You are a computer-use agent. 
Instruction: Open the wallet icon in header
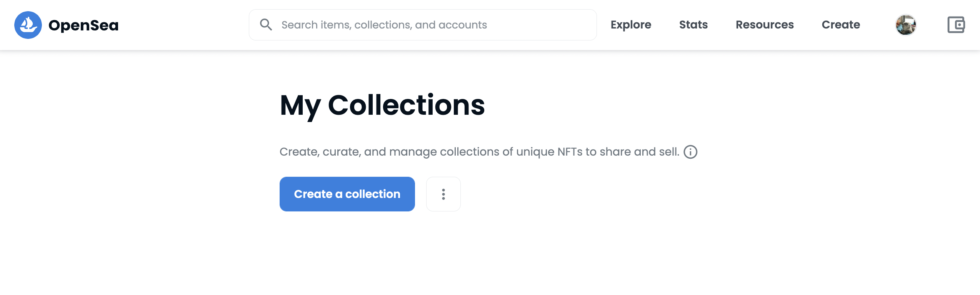(956, 25)
